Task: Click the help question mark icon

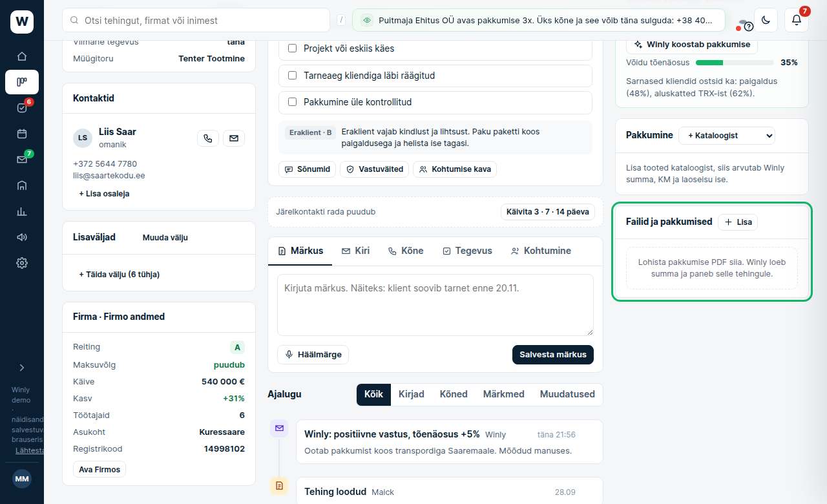Action: [x=749, y=26]
